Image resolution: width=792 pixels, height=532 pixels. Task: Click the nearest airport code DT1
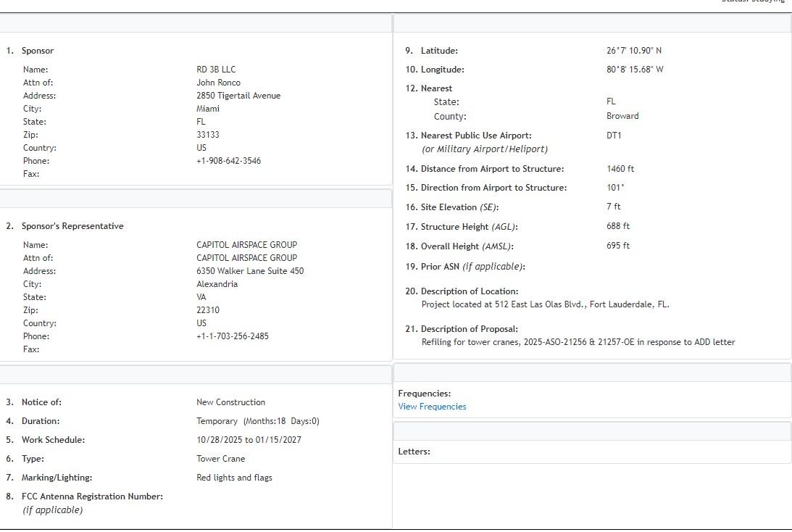(x=614, y=136)
